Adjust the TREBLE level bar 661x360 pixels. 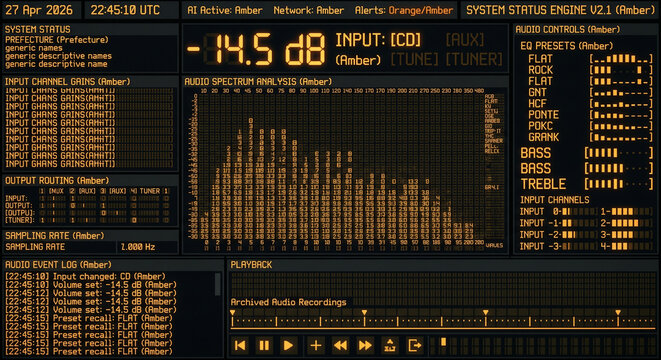(618, 184)
